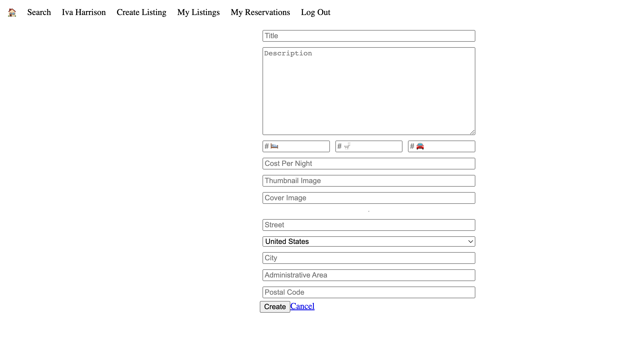Viewport: 644px width, 358px height.
Task: Open the Create Listing page
Action: [x=141, y=12]
